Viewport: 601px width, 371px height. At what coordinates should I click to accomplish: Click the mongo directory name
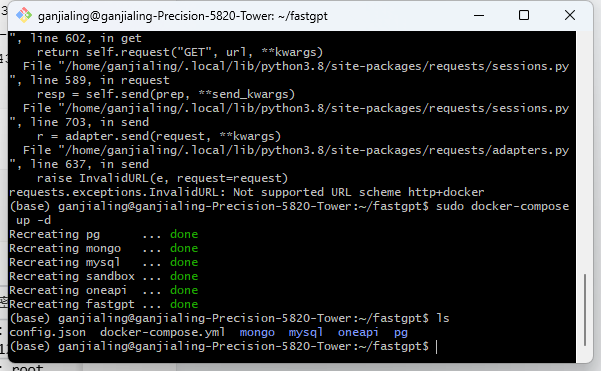(257, 332)
